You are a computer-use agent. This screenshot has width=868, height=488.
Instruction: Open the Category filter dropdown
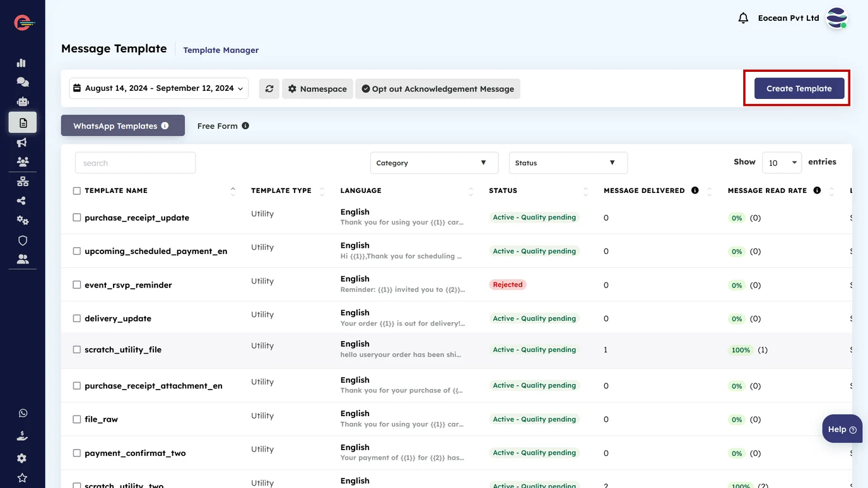click(x=434, y=163)
